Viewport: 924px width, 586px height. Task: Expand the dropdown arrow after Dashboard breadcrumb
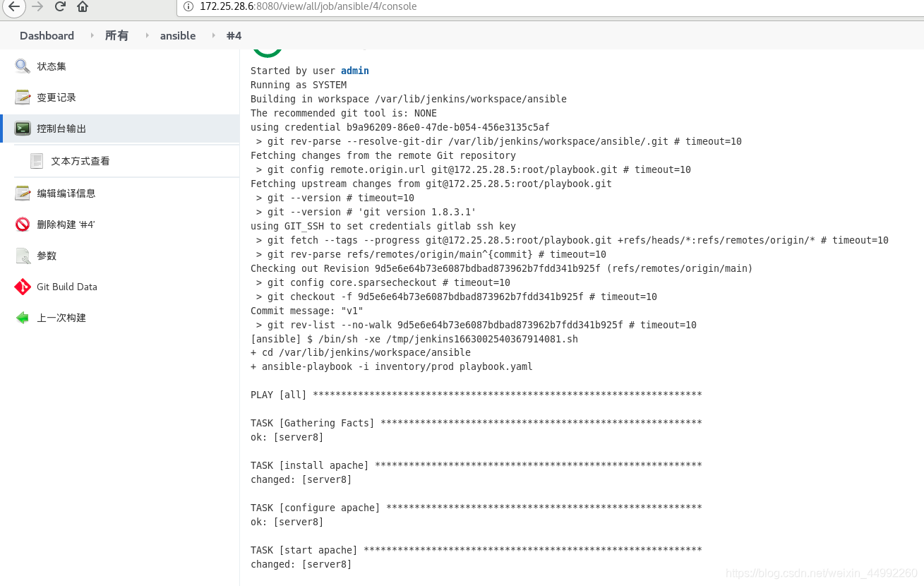pos(92,35)
